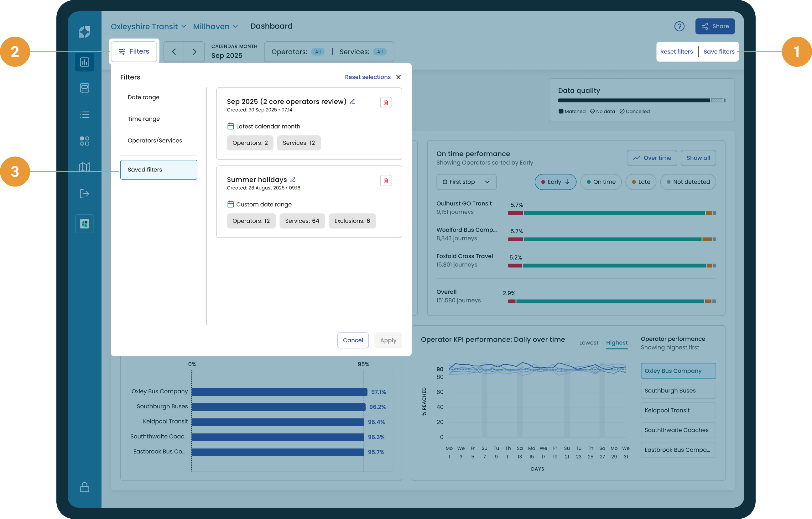Toggle the On time status chip
This screenshot has height=519, width=812.
[601, 182]
